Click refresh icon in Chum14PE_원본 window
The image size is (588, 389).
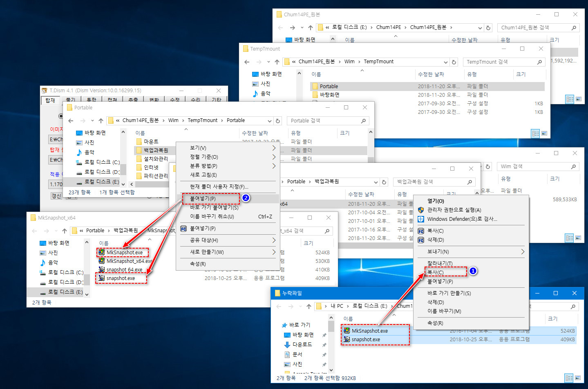tap(488, 28)
